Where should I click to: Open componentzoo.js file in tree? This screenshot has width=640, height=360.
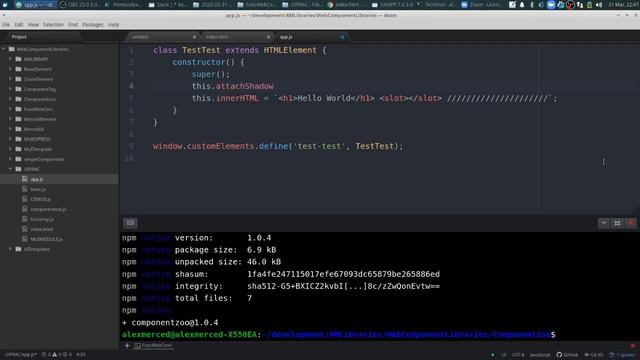[49, 209]
